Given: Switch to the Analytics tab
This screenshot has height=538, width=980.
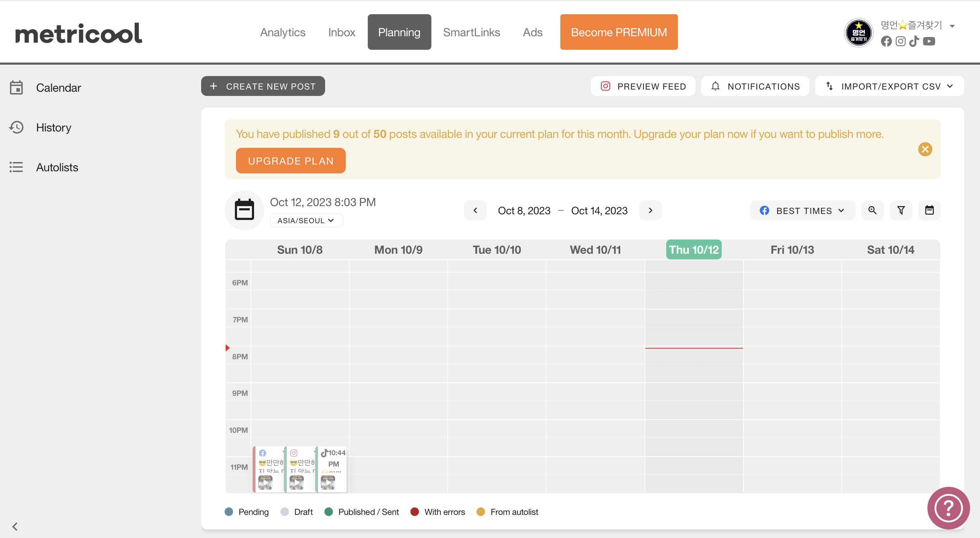Looking at the screenshot, I should click(282, 32).
